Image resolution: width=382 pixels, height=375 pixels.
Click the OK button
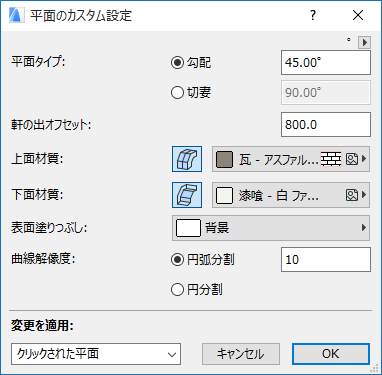click(x=331, y=354)
